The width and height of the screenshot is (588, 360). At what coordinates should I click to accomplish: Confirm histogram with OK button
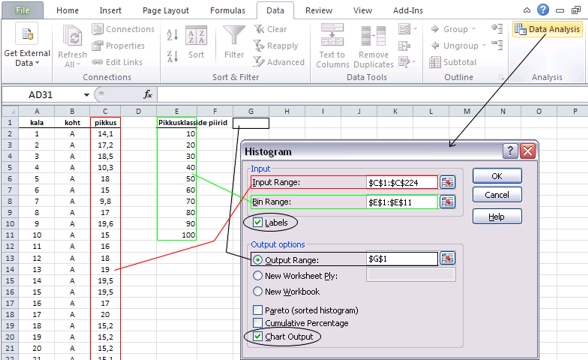497,176
